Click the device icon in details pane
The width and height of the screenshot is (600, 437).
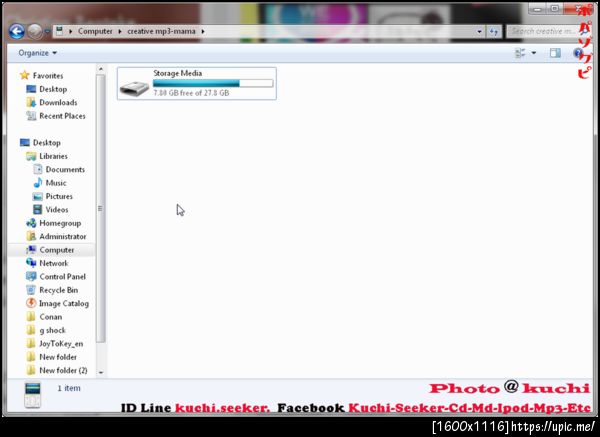pos(33,395)
